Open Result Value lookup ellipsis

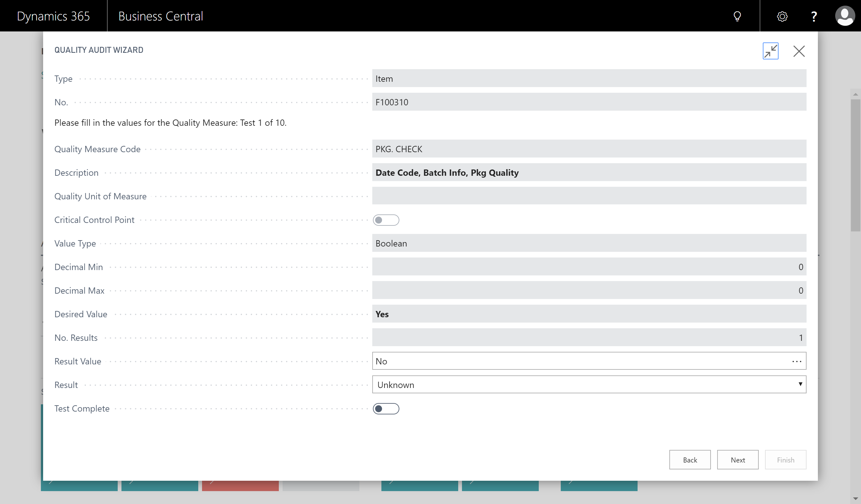tap(796, 361)
